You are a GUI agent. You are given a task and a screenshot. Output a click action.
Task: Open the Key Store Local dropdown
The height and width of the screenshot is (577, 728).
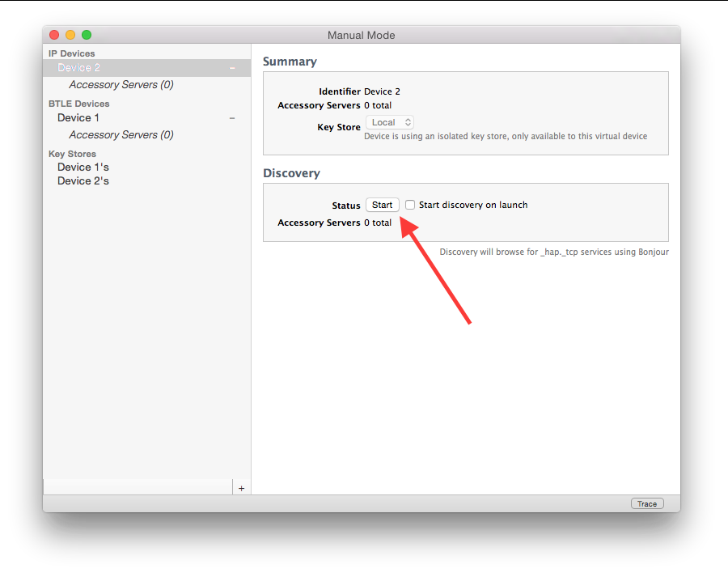[x=390, y=122]
